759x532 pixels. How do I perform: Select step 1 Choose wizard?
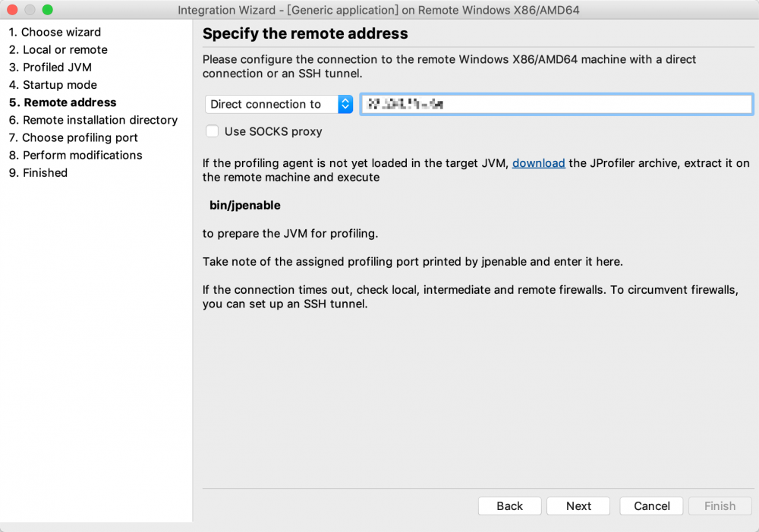tap(55, 32)
